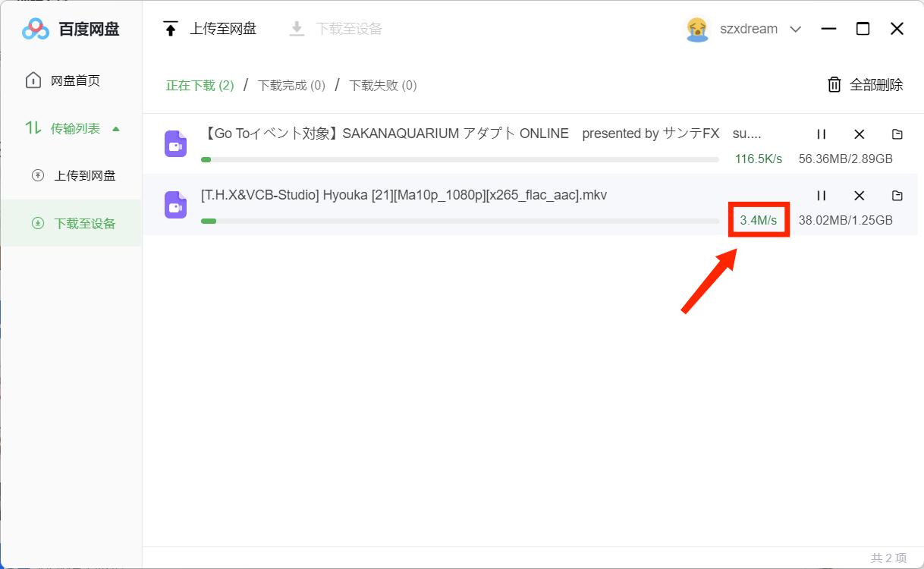
Task: Open folder location of the SAKANAQUARIUM download
Action: [x=897, y=134]
